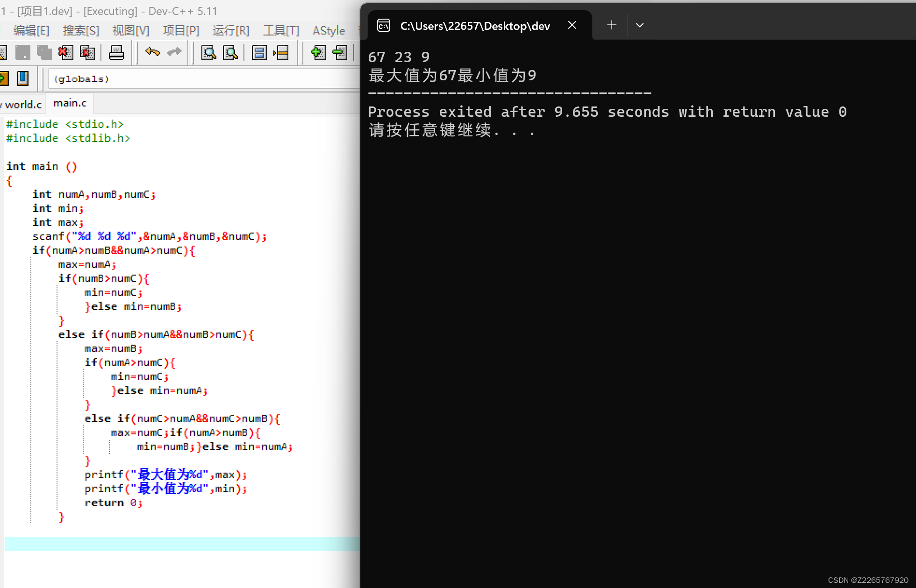The image size is (916, 588).
Task: Click the green plus Indent icon
Action: click(x=317, y=52)
